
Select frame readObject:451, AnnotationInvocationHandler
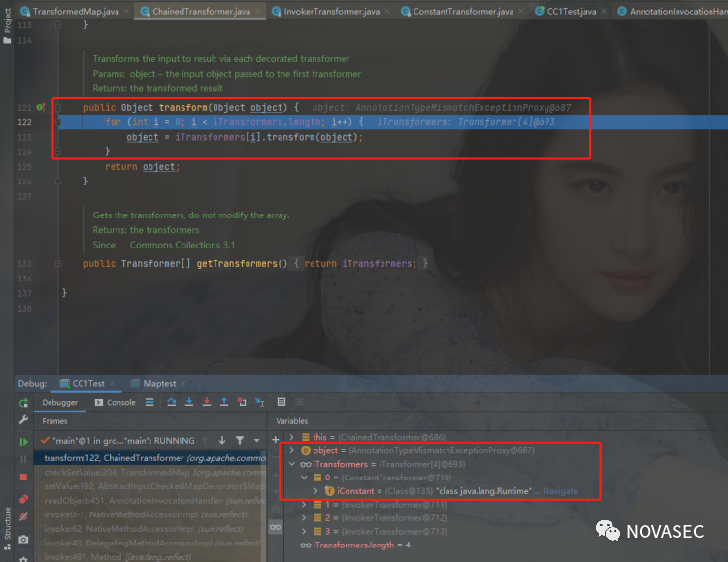point(149,500)
